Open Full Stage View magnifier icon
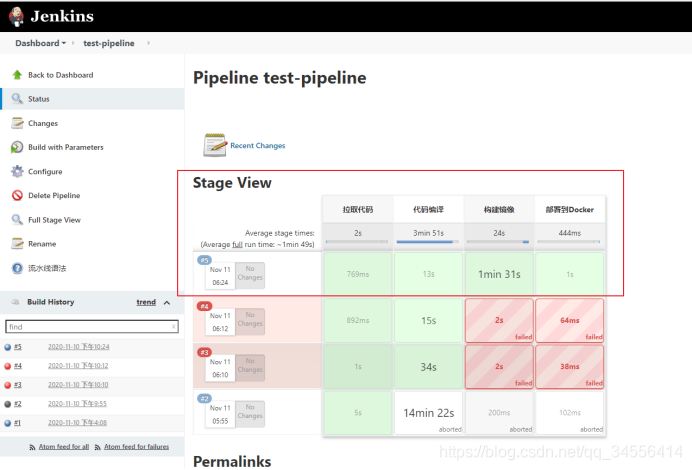This screenshot has width=692, height=470. (x=17, y=219)
